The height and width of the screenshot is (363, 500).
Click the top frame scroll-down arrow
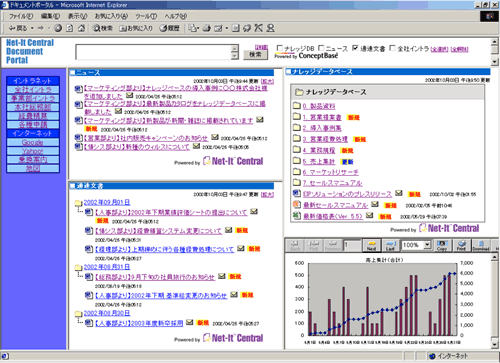pos(495,61)
